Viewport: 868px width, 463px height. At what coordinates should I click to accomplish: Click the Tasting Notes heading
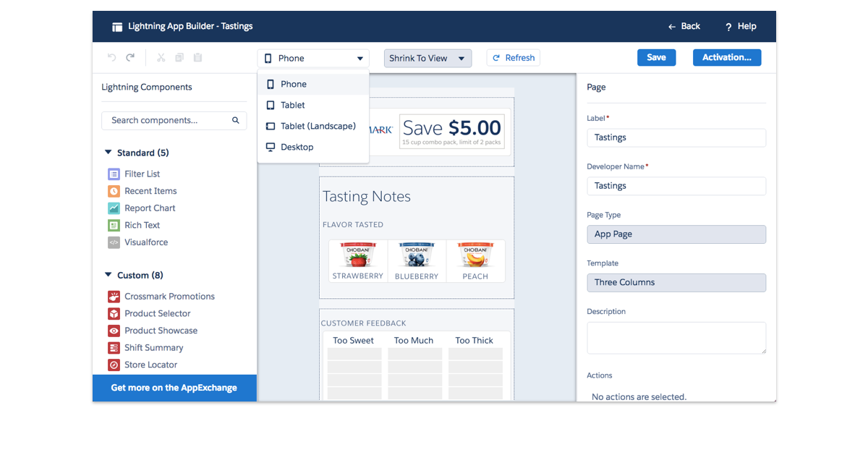pos(367,197)
